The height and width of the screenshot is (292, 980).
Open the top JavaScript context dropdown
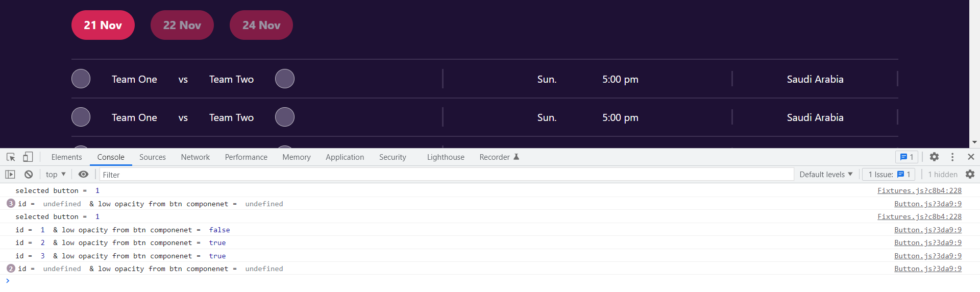click(x=56, y=175)
